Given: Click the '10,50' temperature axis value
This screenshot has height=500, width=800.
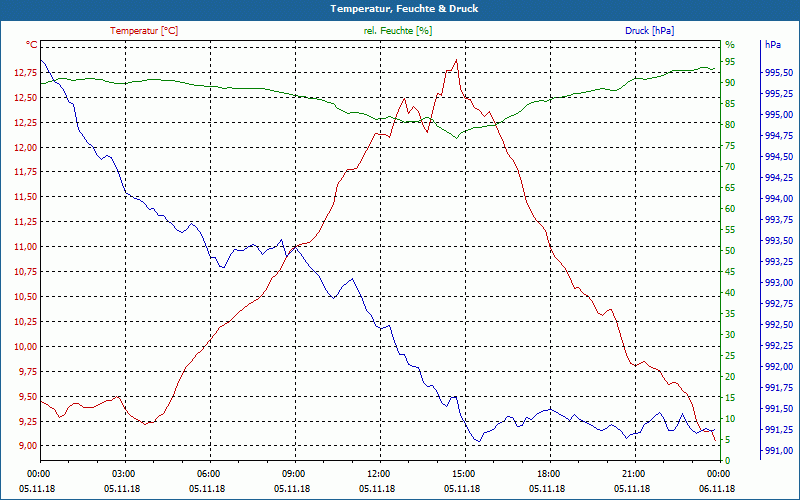Looking at the screenshot, I should pyautogui.click(x=26, y=297).
